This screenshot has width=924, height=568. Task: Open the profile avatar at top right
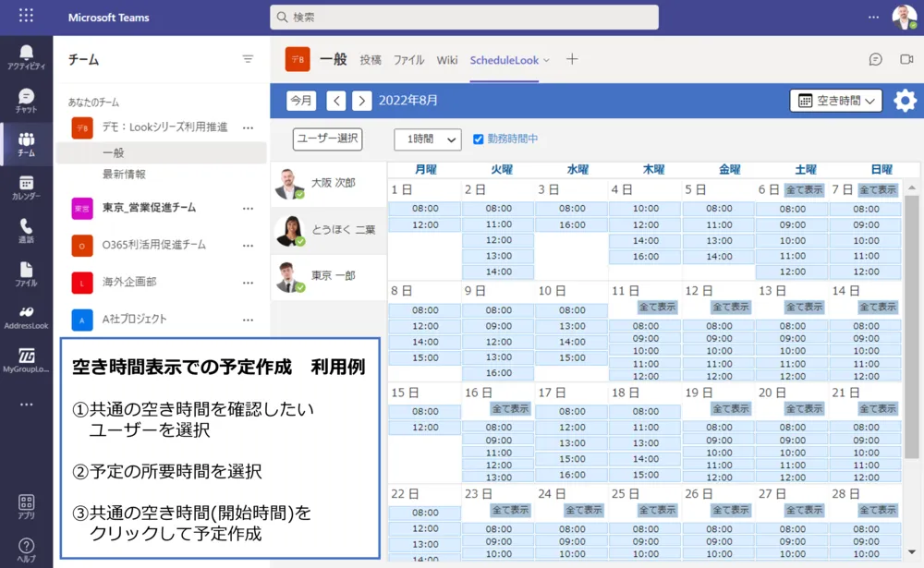(904, 18)
